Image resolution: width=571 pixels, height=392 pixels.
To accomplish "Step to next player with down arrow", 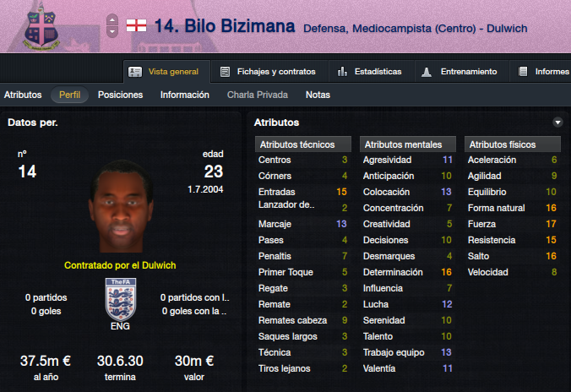I will [x=112, y=32].
